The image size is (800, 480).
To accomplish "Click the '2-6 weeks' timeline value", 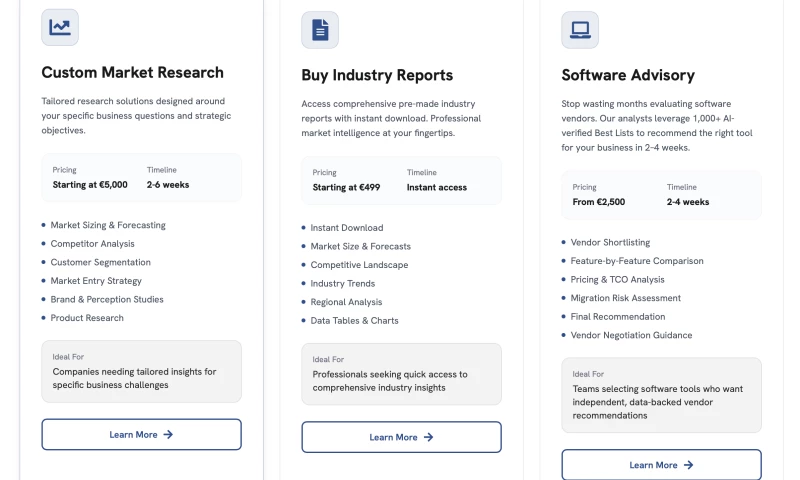I will click(168, 185).
